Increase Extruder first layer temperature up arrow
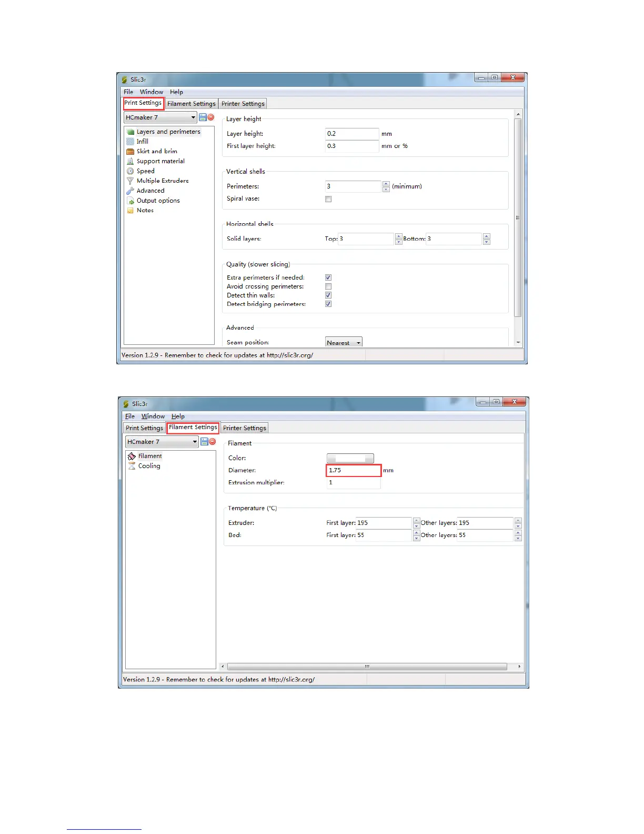 (x=417, y=520)
